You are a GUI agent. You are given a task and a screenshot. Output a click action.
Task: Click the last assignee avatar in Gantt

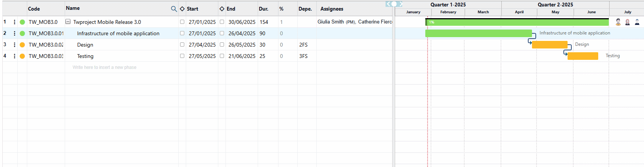(637, 22)
